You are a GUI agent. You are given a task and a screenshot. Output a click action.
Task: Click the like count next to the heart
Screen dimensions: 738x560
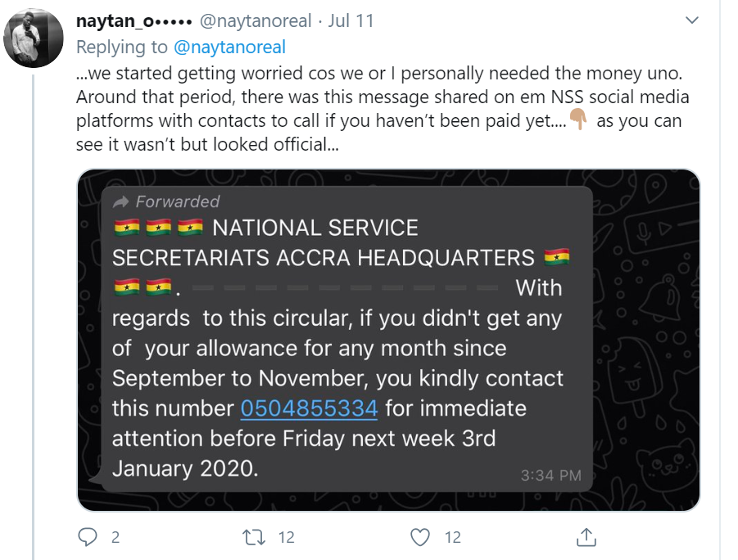(x=452, y=537)
